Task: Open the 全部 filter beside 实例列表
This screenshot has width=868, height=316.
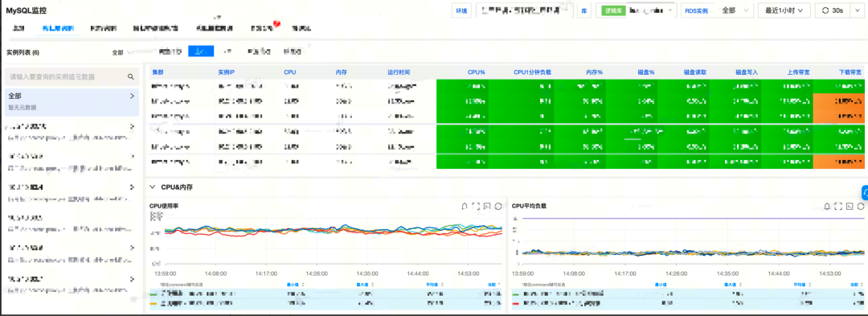Action: pyautogui.click(x=122, y=52)
